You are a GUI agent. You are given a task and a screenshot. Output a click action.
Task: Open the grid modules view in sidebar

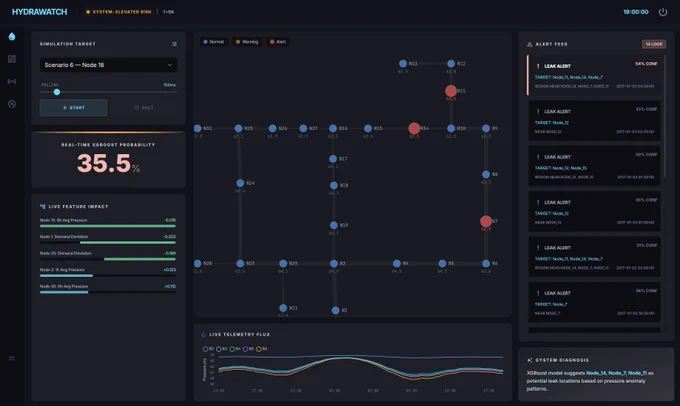[x=12, y=59]
